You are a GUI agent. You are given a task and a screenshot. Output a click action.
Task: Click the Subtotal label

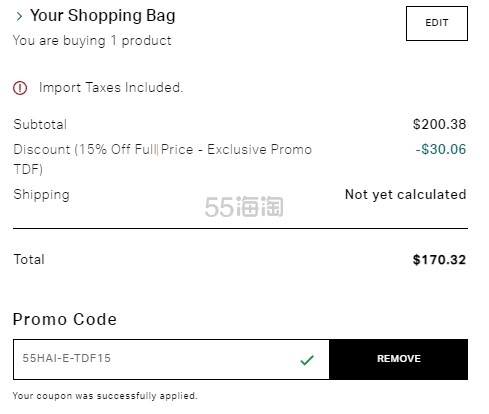tap(40, 124)
